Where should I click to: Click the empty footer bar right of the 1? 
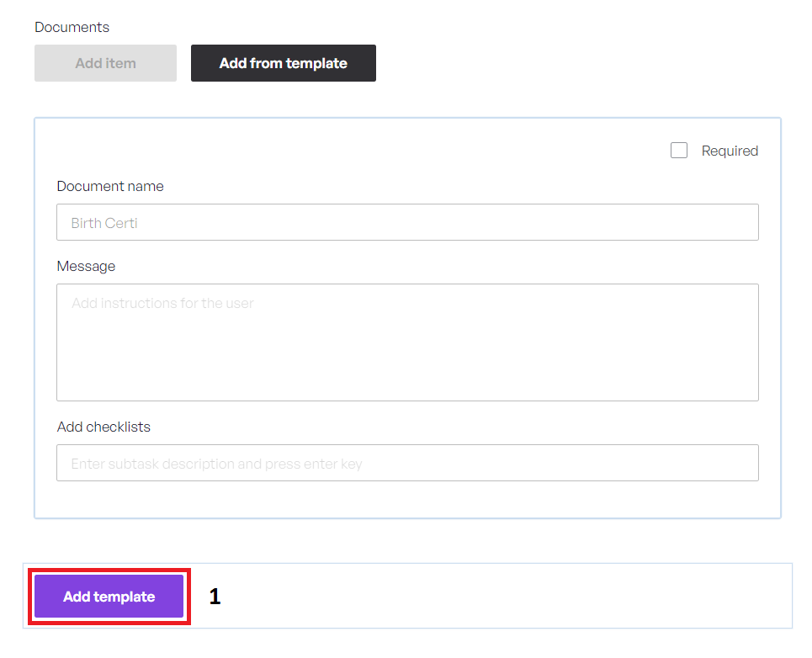coord(505,597)
